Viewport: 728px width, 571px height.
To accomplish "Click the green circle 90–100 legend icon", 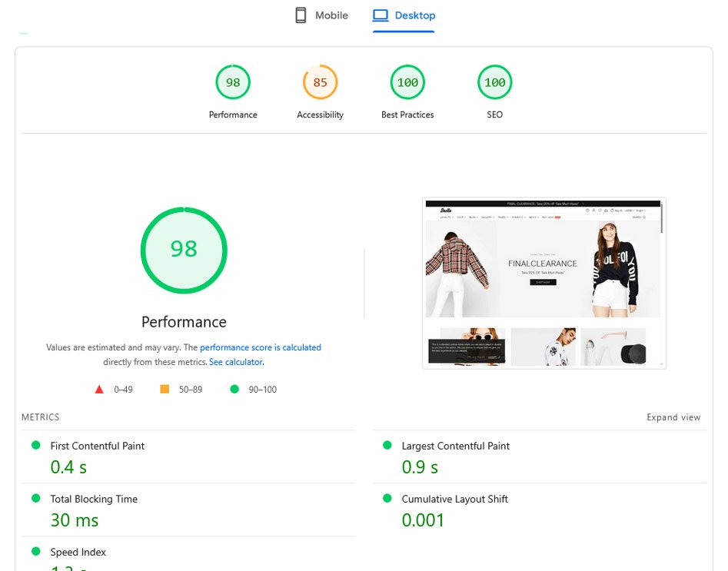I will [234, 389].
